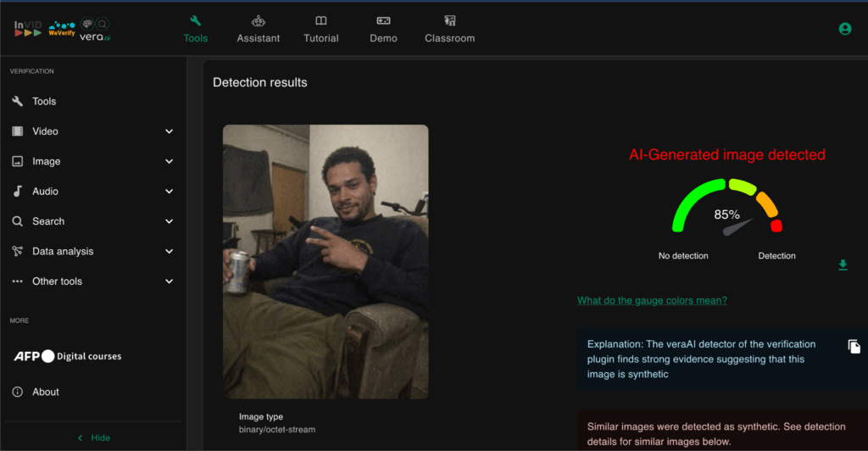This screenshot has height=451, width=868.
Task: Open 'What do the gauge colors mean?' link
Action: 652,300
